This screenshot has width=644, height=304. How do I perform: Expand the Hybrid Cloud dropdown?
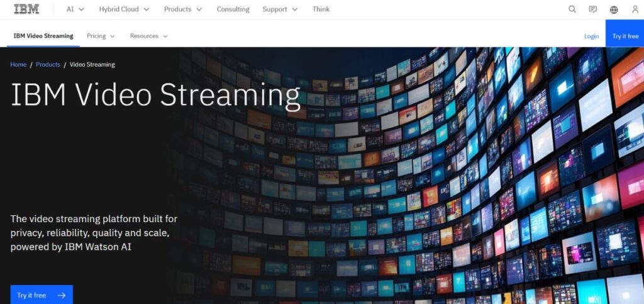coord(124,9)
